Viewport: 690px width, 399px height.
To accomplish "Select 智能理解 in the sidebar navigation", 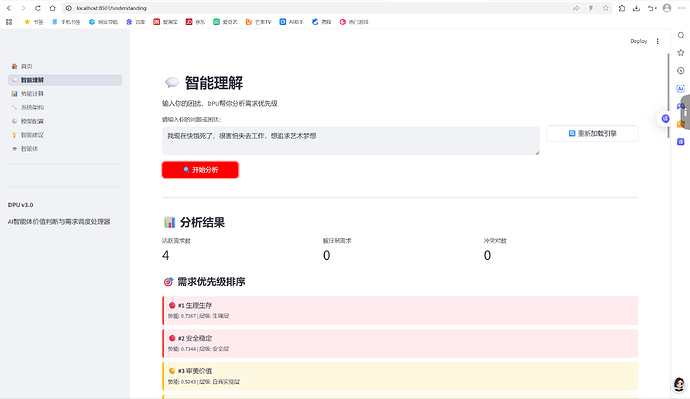I will click(65, 80).
